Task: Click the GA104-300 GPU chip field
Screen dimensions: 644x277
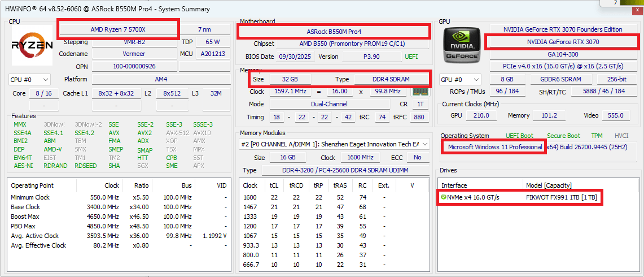Action: click(562, 54)
